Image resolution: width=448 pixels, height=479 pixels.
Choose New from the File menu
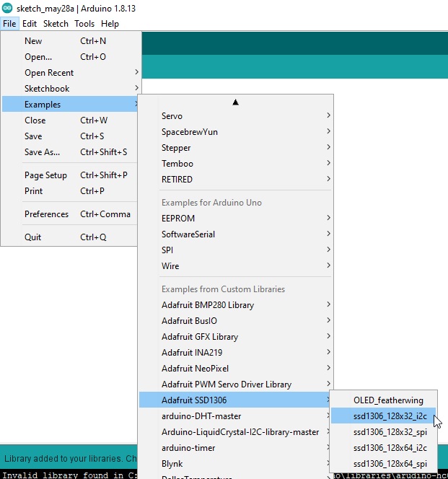[x=70, y=41]
